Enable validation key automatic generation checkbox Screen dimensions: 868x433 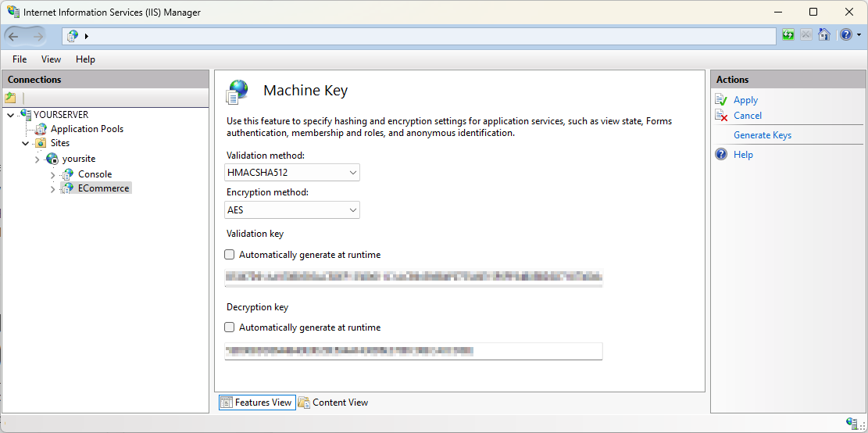tap(229, 255)
